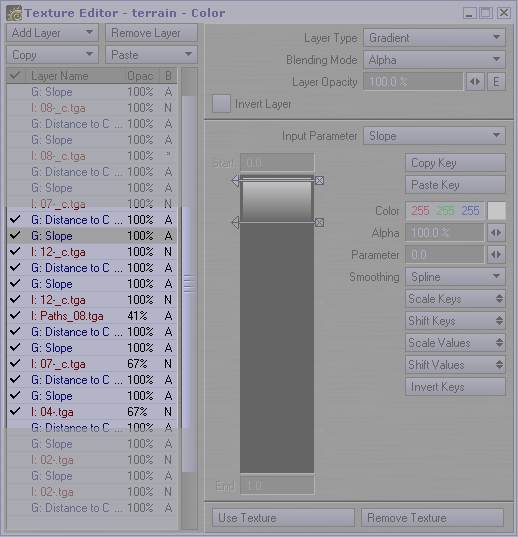This screenshot has width=518, height=537.
Task: Open the Input Parameter dropdown showing Slope
Action: click(x=434, y=136)
